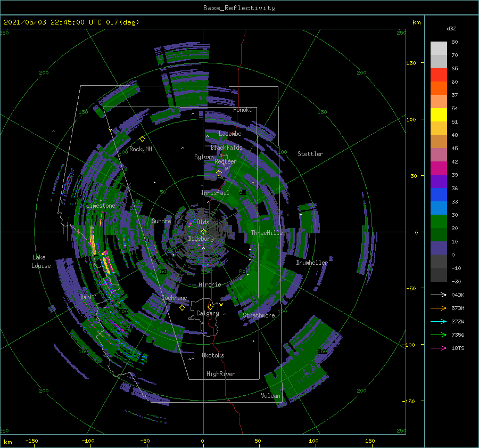This screenshot has height=448, width=479.
Task: Select the yellow diamond marker below RedDeer
Action: point(219,173)
